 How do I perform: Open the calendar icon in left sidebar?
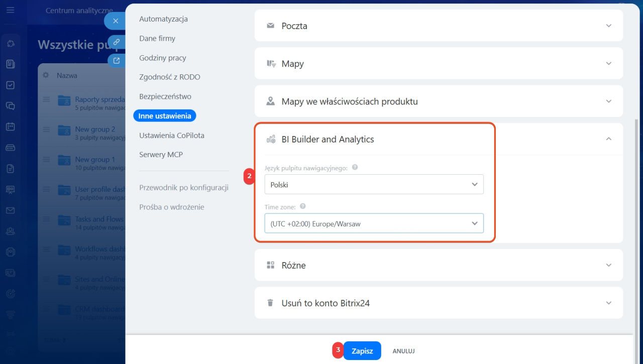coord(10,127)
